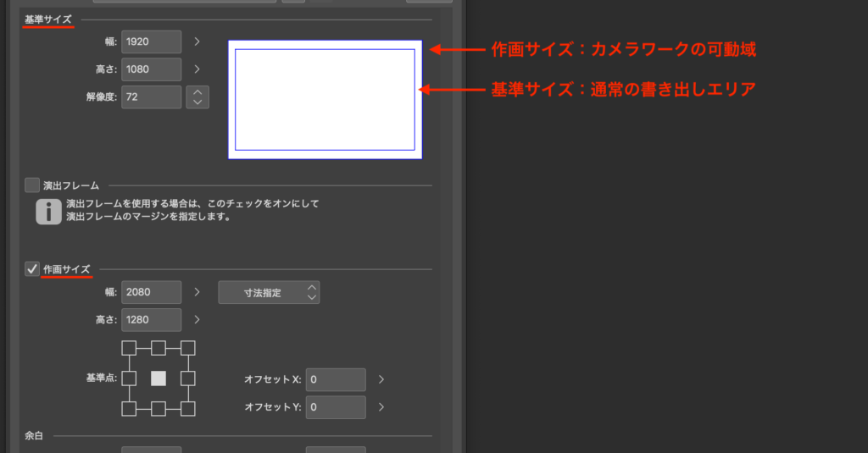Viewport: 868px width, 453px height.
Task: Click the 基準サイズ width field showing 1920
Action: click(x=151, y=41)
